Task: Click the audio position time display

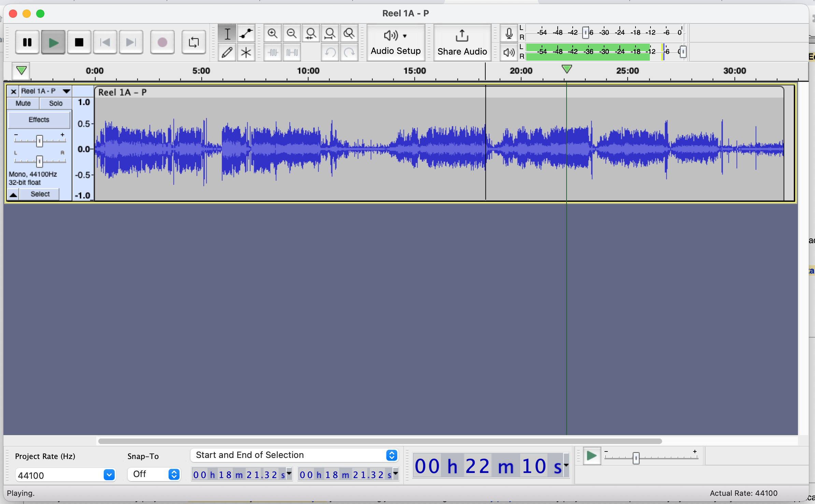Action: [x=488, y=466]
